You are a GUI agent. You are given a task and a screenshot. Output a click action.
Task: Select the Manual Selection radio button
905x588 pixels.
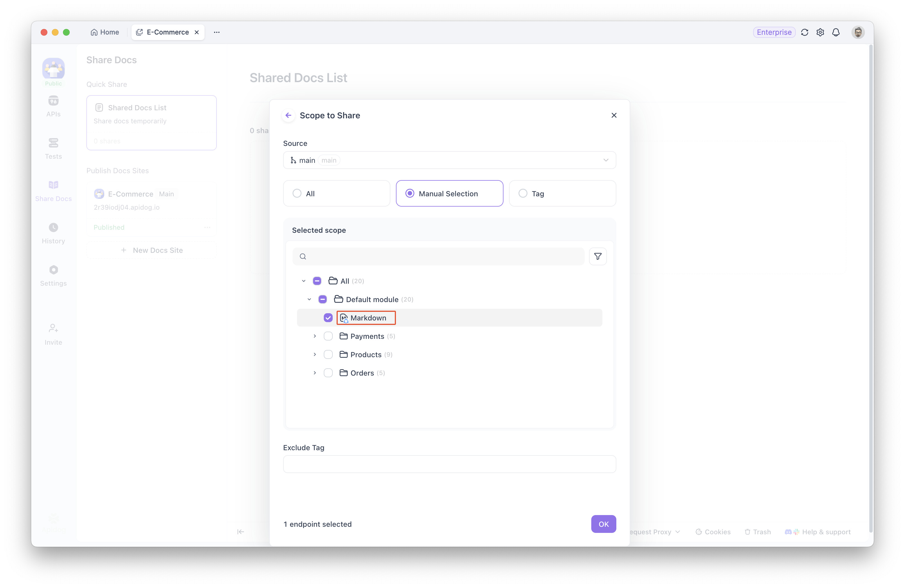point(410,193)
